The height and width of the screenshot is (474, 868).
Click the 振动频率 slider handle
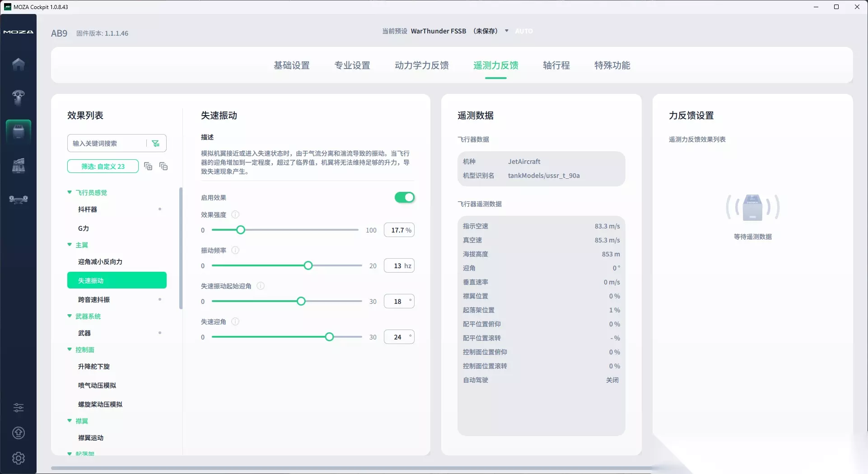tap(308, 265)
